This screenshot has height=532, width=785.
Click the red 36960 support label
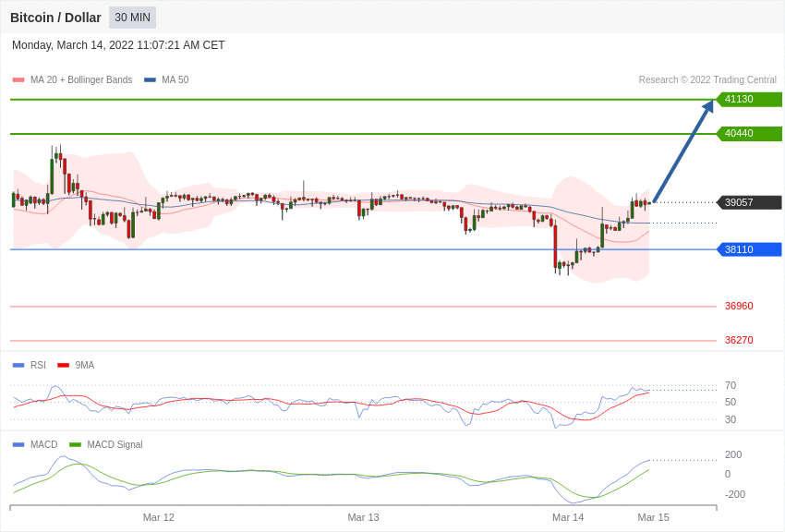739,306
